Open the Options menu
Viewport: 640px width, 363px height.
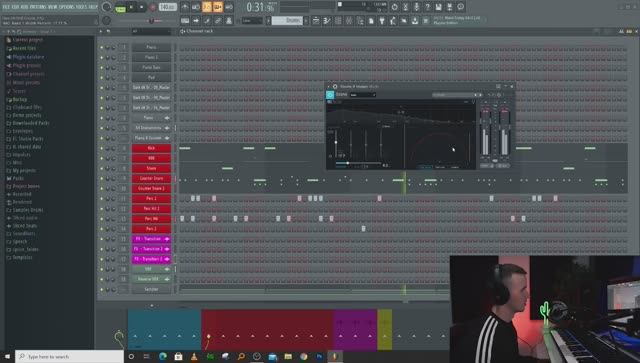67,7
